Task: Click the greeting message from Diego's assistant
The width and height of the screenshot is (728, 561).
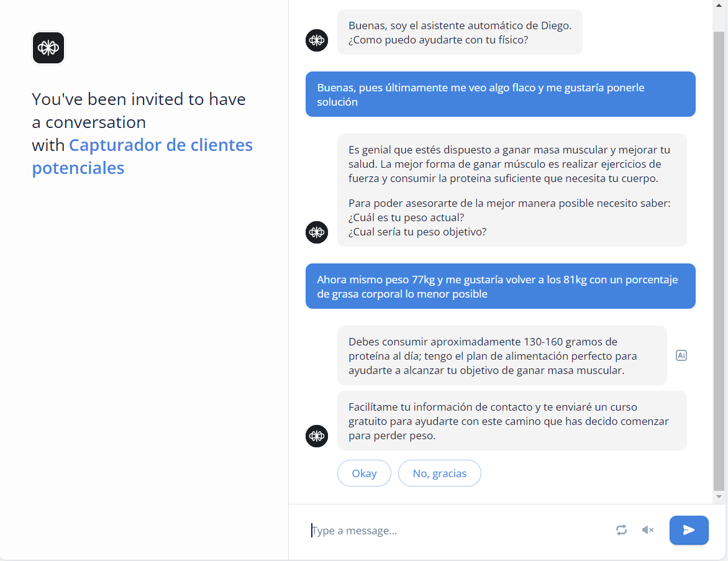Action: tap(460, 32)
